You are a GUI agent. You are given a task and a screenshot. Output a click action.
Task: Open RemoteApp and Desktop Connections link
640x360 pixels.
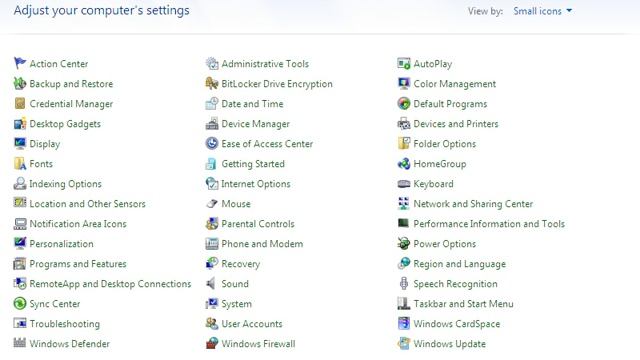click(110, 284)
